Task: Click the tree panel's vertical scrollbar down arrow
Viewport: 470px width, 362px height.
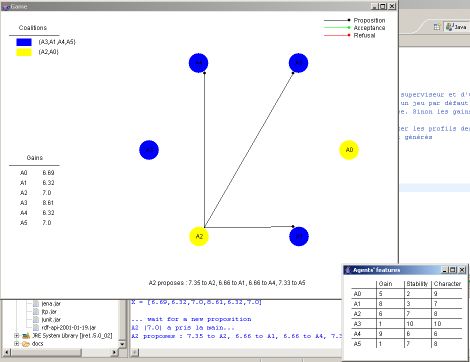Action: 122,344
